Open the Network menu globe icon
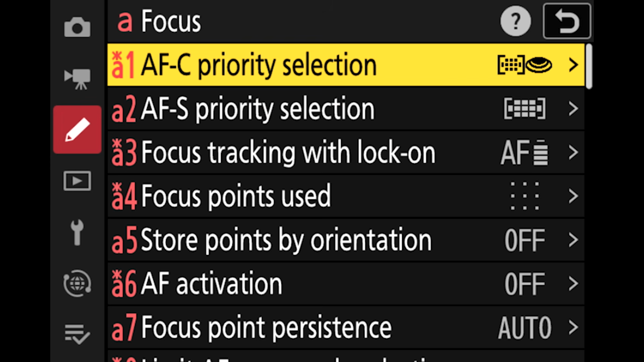The width and height of the screenshot is (644, 362). tap(77, 284)
